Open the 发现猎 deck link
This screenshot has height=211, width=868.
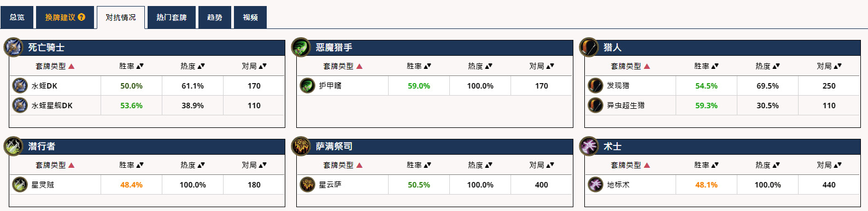(618, 86)
